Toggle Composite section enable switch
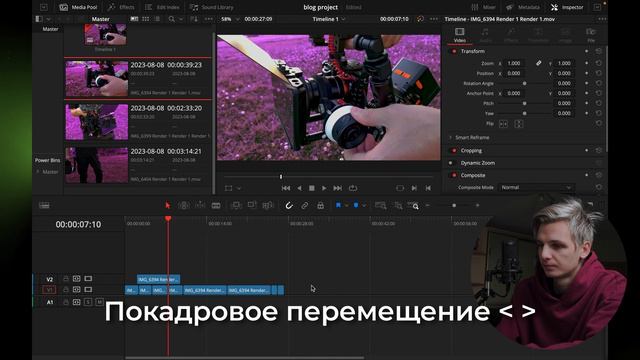 point(454,175)
